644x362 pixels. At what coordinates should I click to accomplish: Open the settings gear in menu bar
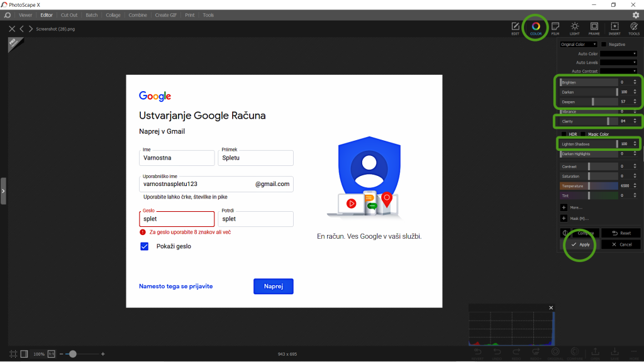point(636,15)
